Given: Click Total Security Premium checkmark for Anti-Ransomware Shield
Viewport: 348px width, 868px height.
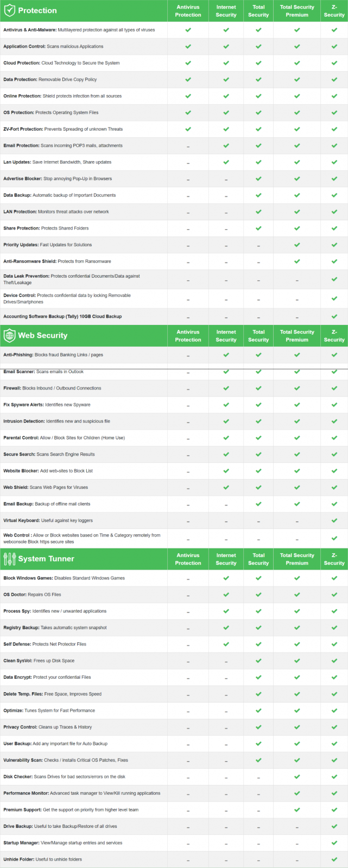Looking at the screenshot, I should (x=297, y=261).
